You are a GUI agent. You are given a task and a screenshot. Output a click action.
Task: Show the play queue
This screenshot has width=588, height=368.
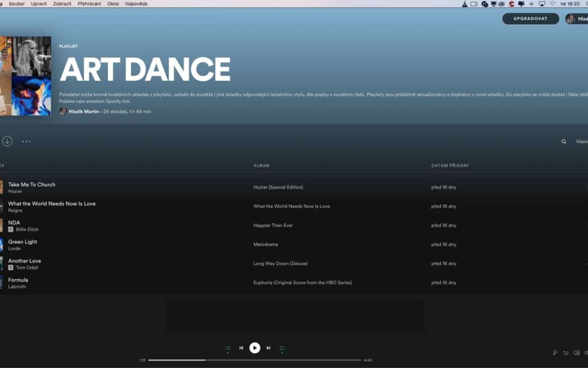point(566,353)
